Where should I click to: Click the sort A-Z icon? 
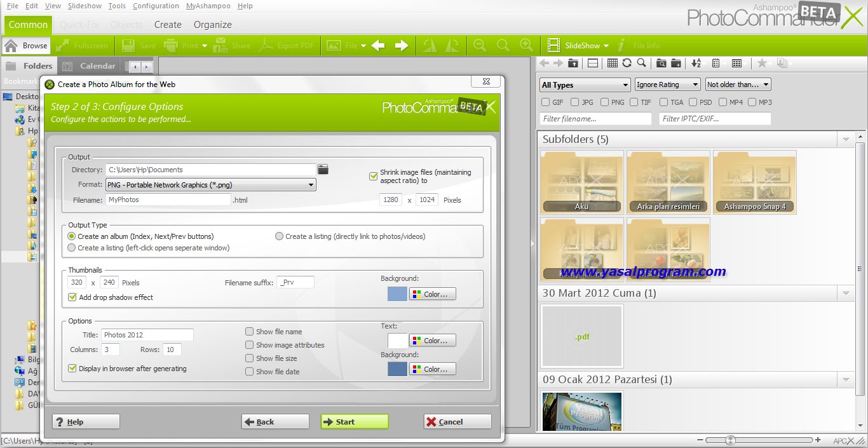696,63
